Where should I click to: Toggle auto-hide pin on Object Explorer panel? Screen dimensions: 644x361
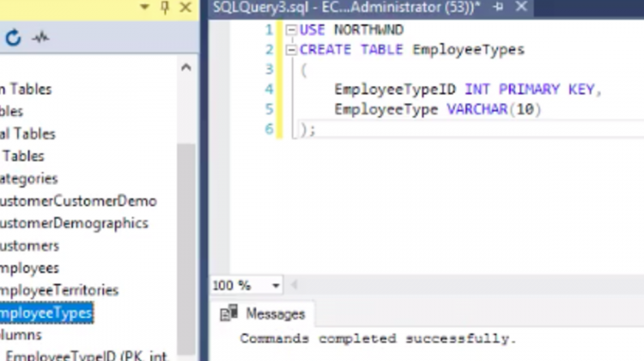[165, 8]
